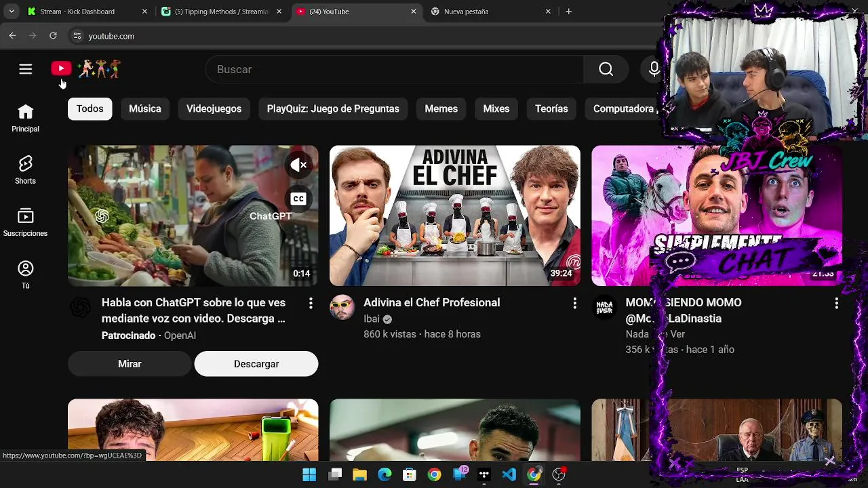Image resolution: width=868 pixels, height=488 pixels.
Task: Open the Ibai channel name link
Action: coord(372,319)
